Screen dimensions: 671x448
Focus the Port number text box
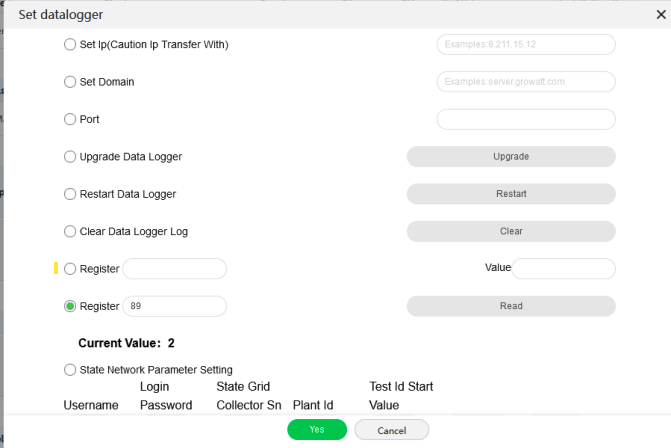click(525, 119)
